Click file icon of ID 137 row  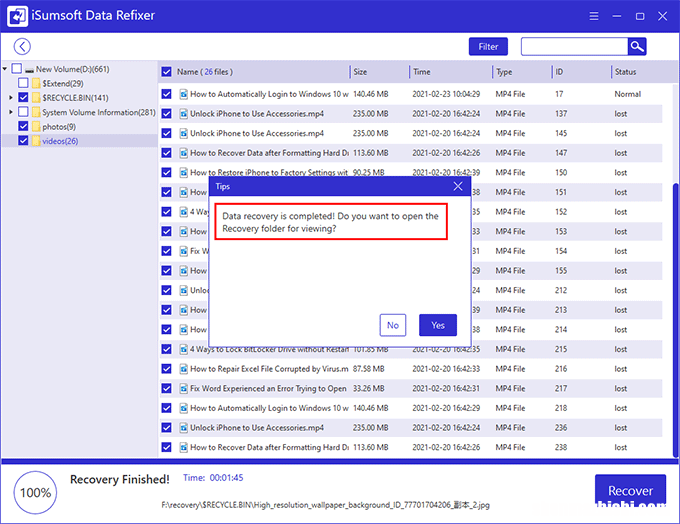184,114
